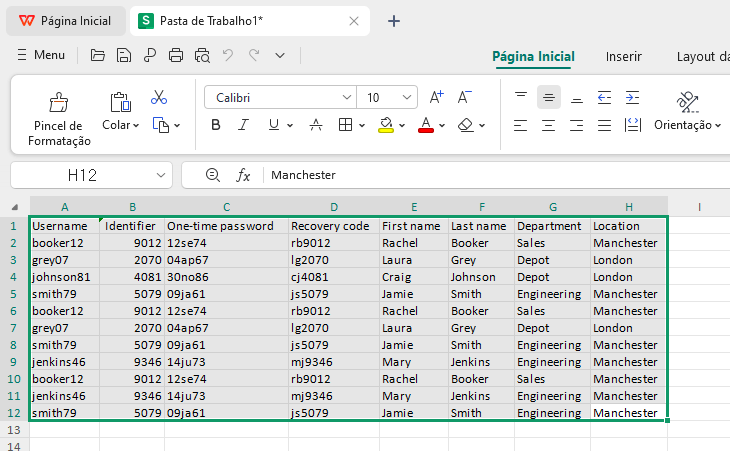Toggle Bold formatting
The height and width of the screenshot is (451, 730).
216,125
